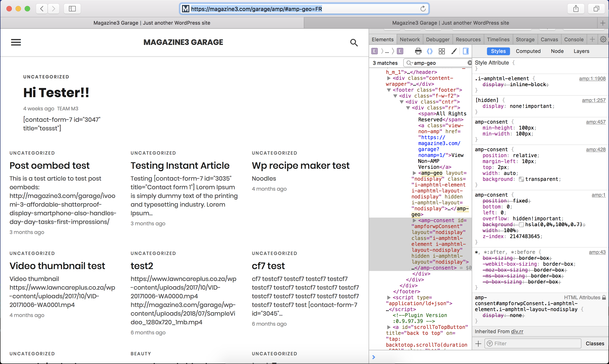Toggle Safari's sidebar button
The image size is (609, 364).
[72, 9]
